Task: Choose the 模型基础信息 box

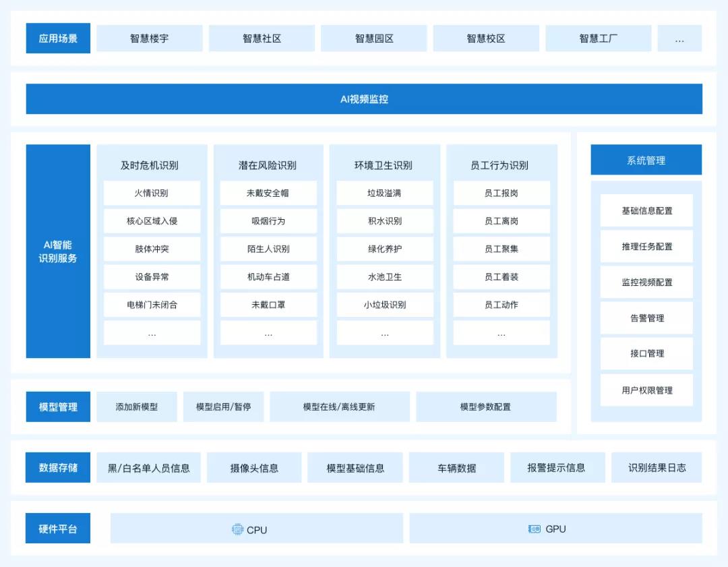Action: pyautogui.click(x=355, y=468)
